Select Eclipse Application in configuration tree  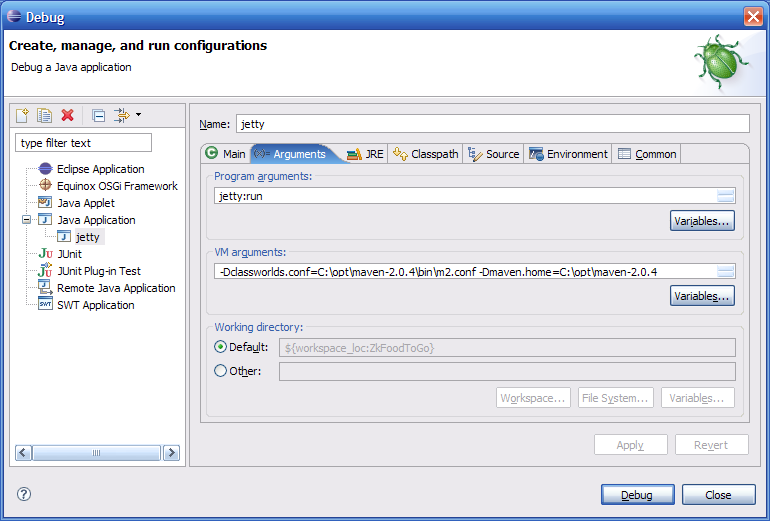tap(100, 169)
